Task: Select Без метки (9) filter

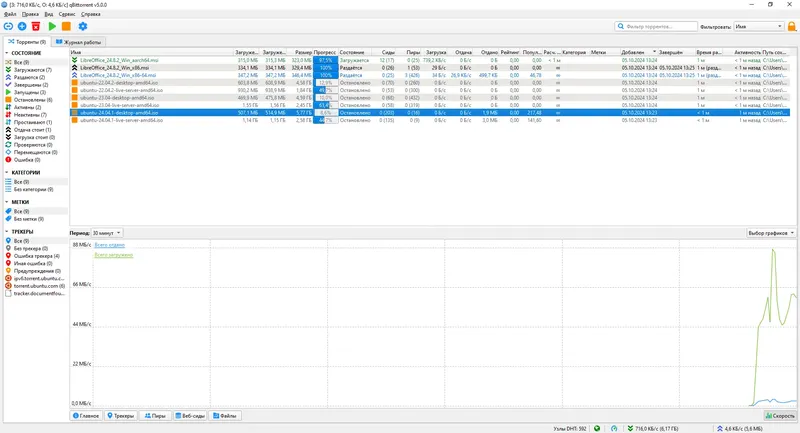Action: (x=29, y=219)
